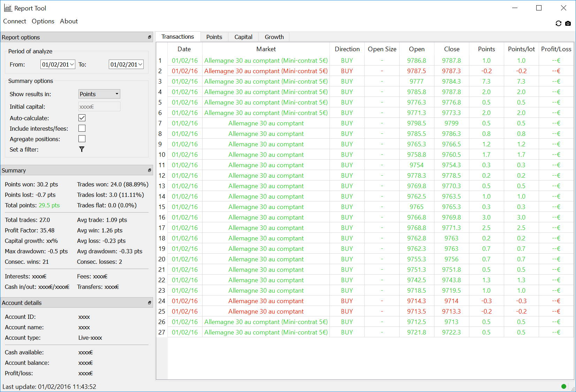The width and height of the screenshot is (576, 392).
Task: Undock the Summary panel
Action: 150,170
